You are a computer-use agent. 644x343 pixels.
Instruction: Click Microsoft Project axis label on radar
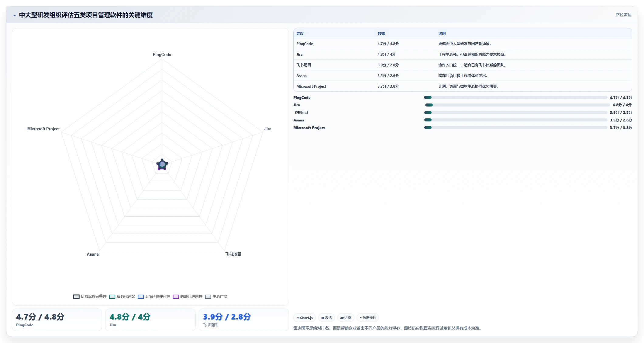(x=43, y=129)
